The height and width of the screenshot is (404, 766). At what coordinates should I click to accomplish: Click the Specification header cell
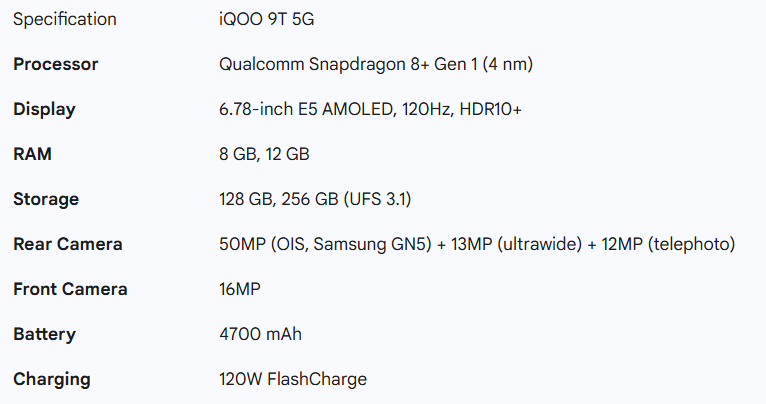[64, 19]
